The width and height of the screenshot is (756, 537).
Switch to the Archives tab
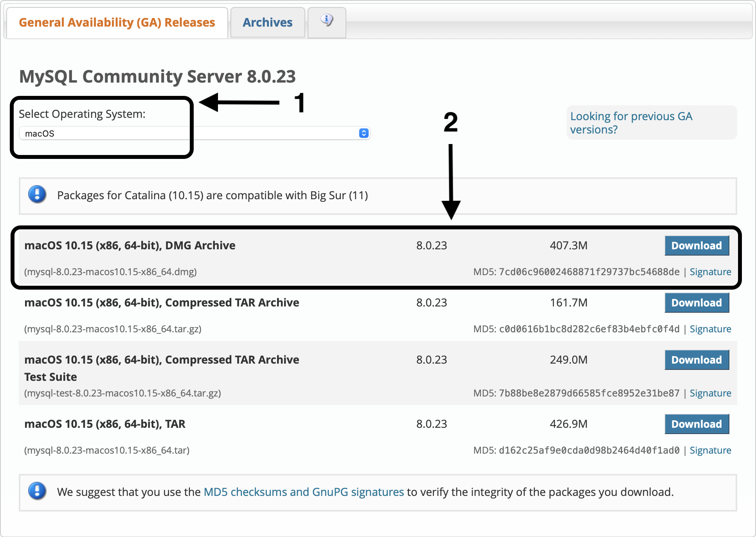tap(268, 23)
